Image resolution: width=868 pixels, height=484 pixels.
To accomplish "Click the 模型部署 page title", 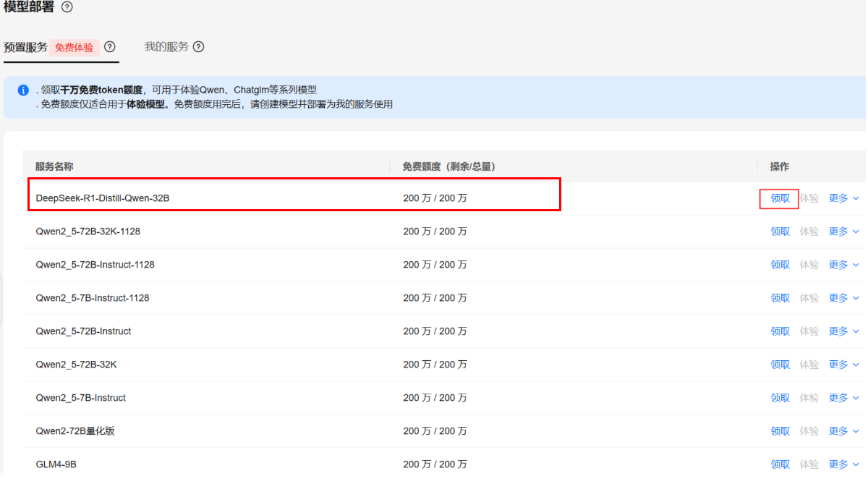I will [29, 7].
